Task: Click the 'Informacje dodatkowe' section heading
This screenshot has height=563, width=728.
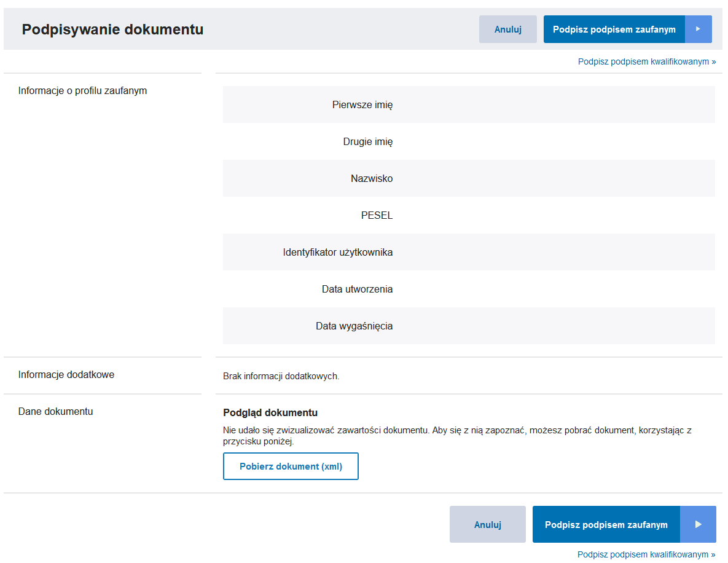Action: coord(66,374)
